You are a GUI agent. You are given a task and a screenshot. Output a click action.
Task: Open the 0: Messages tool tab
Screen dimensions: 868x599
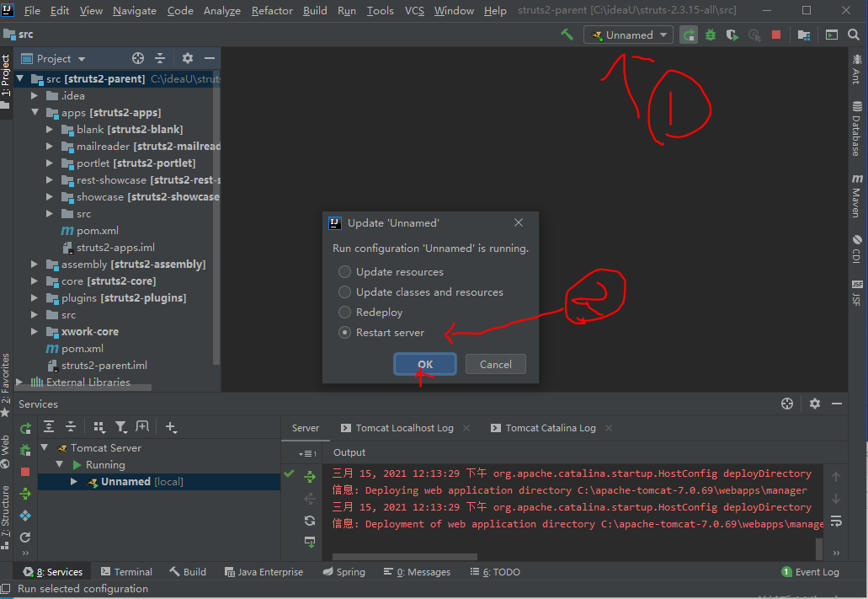[418, 572]
